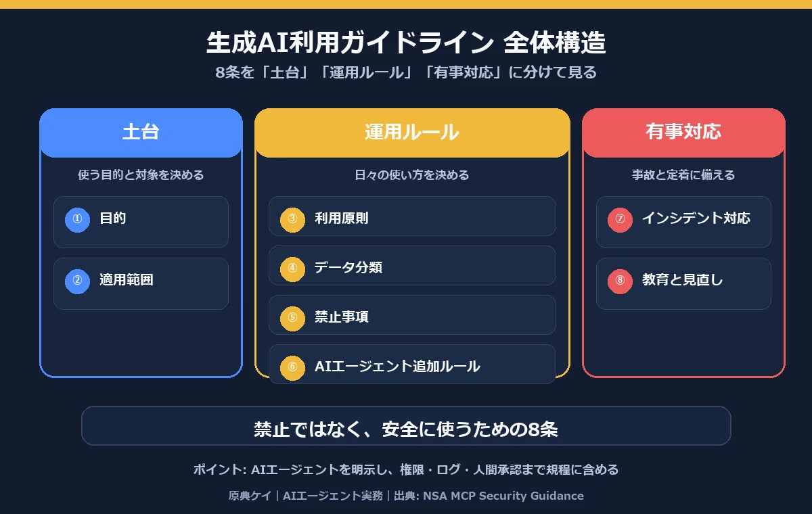Click the yellow circled number ③ icon
The width and height of the screenshot is (812, 514).
(x=292, y=219)
